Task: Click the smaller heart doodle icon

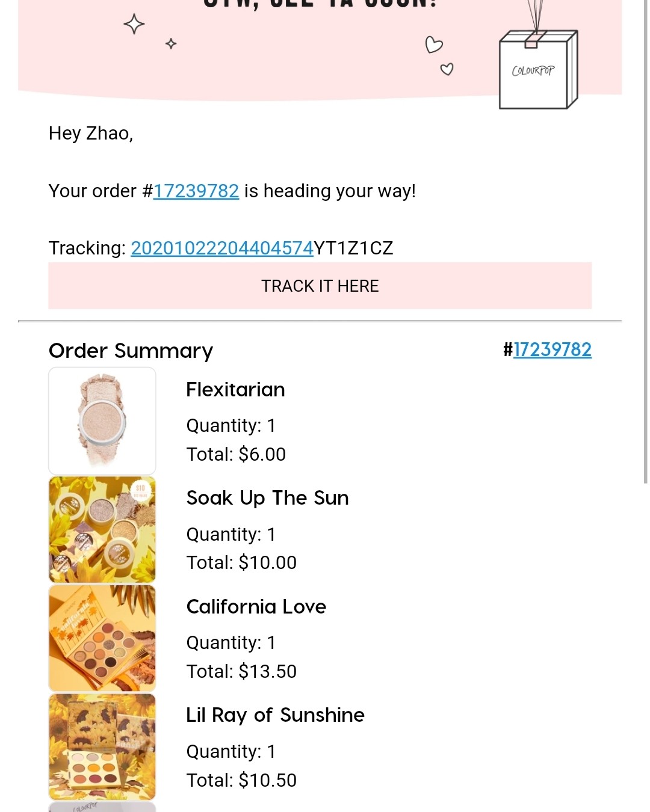Action: click(x=447, y=69)
